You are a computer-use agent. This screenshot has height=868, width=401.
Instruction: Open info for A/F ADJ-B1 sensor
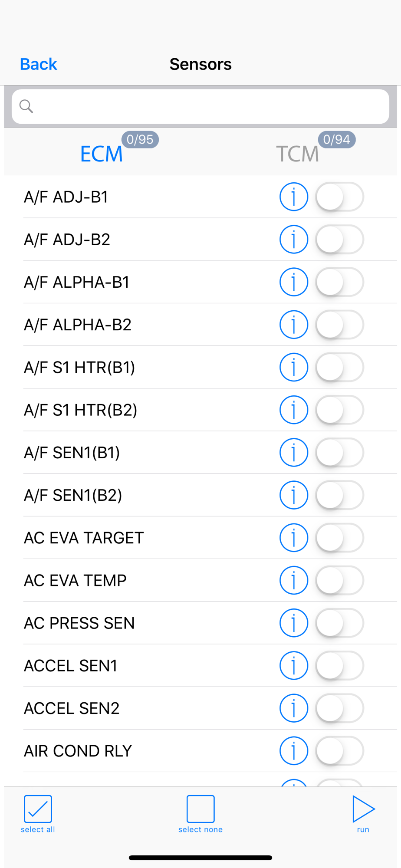tap(294, 197)
